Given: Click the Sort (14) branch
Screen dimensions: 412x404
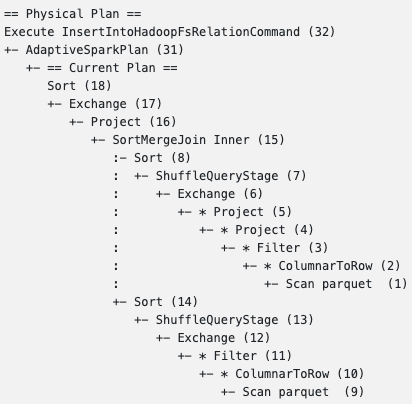Looking at the screenshot, I should (x=166, y=302).
